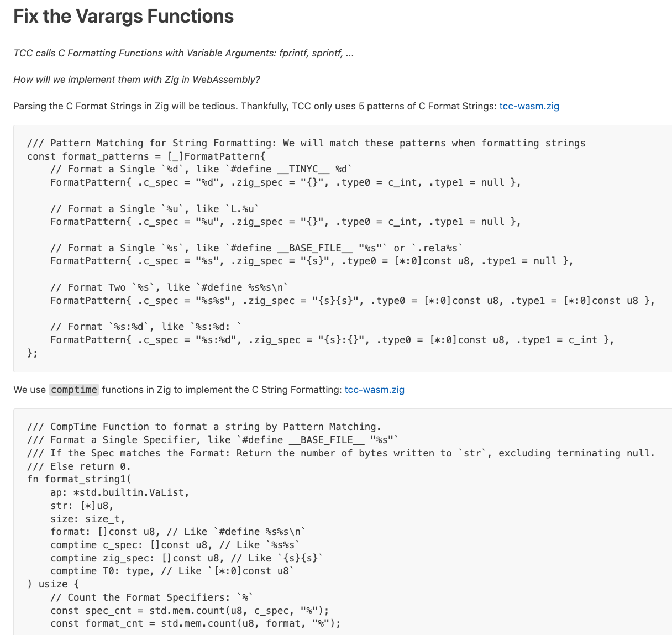Click the "ap: *std.builtin.VaList" parameter line
This screenshot has height=635, width=672.
click(119, 492)
